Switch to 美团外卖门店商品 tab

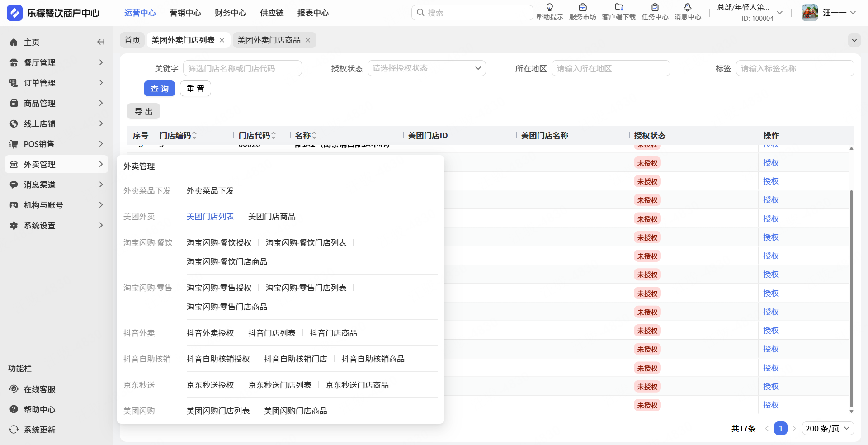[x=269, y=40]
